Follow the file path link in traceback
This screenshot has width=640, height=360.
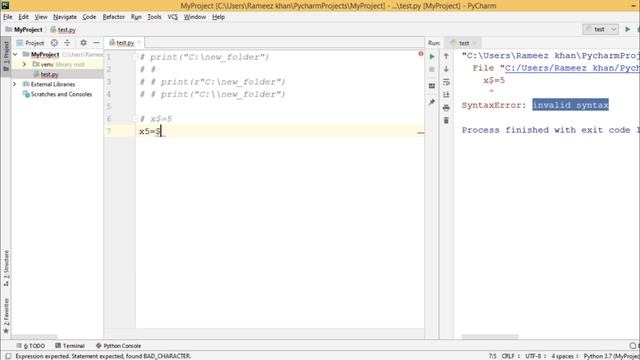572,68
